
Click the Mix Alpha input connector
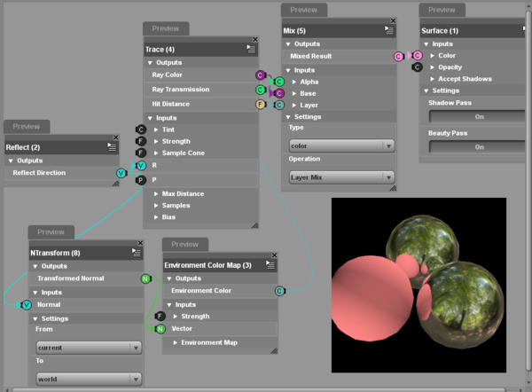279,82
